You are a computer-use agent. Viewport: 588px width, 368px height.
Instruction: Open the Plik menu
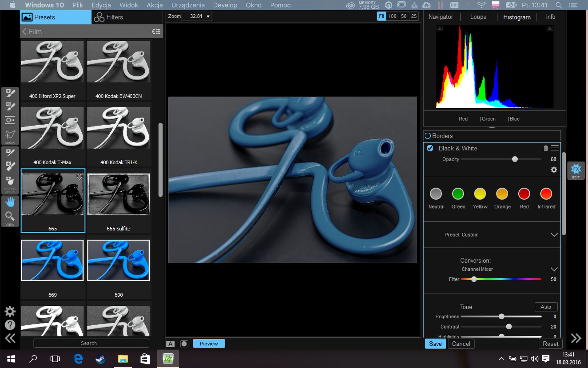click(78, 5)
